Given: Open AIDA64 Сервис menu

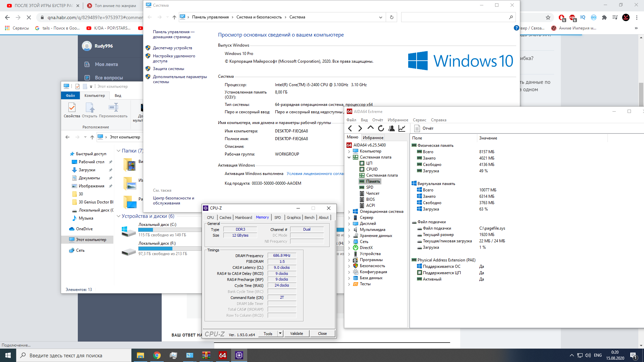Looking at the screenshot, I should (x=419, y=120).
